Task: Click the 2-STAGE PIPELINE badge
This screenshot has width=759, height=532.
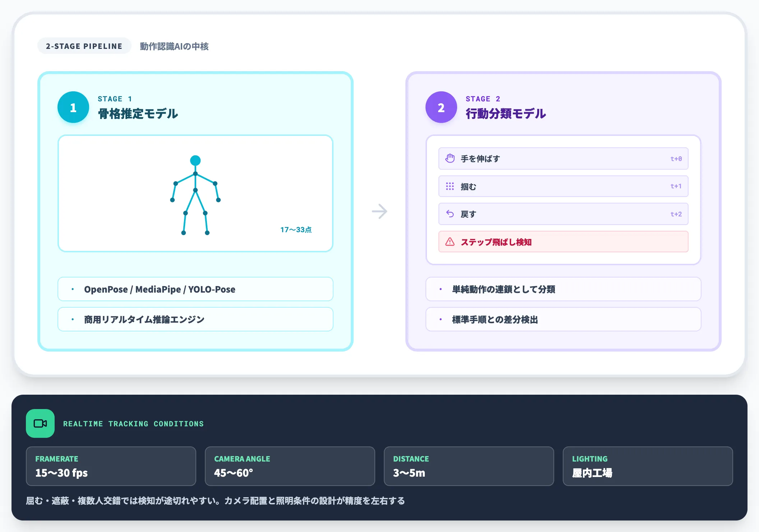Action: pyautogui.click(x=84, y=46)
